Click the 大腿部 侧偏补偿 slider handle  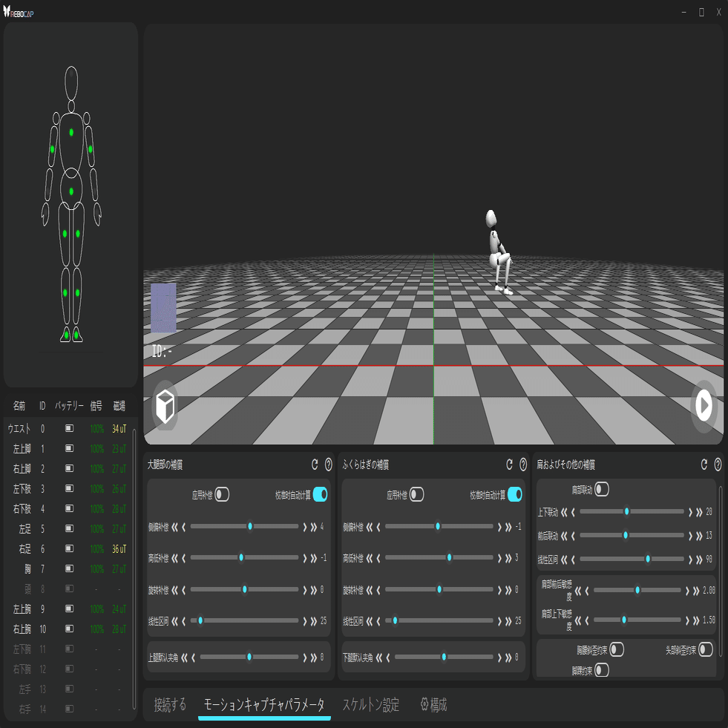pos(250,526)
